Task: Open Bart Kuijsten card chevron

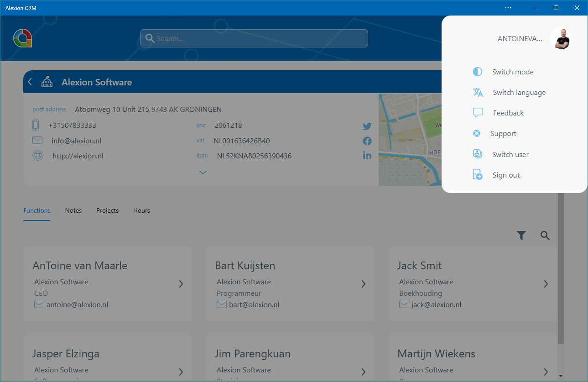Action: click(x=364, y=284)
